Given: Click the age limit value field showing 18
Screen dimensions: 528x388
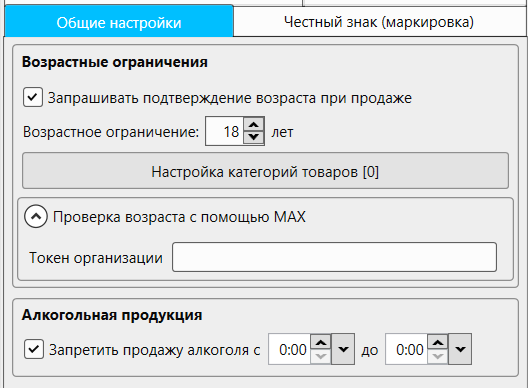Looking at the screenshot, I should (x=225, y=131).
